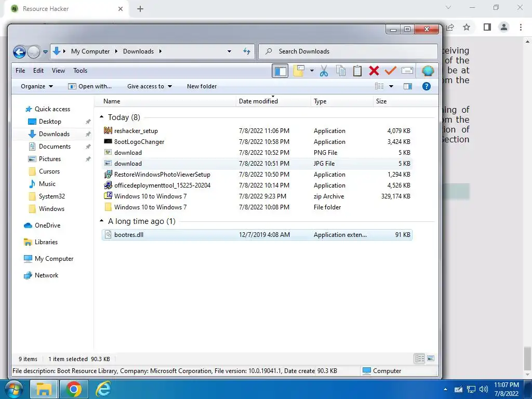
Task: Click the Copy icon in toolbar
Action: (x=341, y=71)
